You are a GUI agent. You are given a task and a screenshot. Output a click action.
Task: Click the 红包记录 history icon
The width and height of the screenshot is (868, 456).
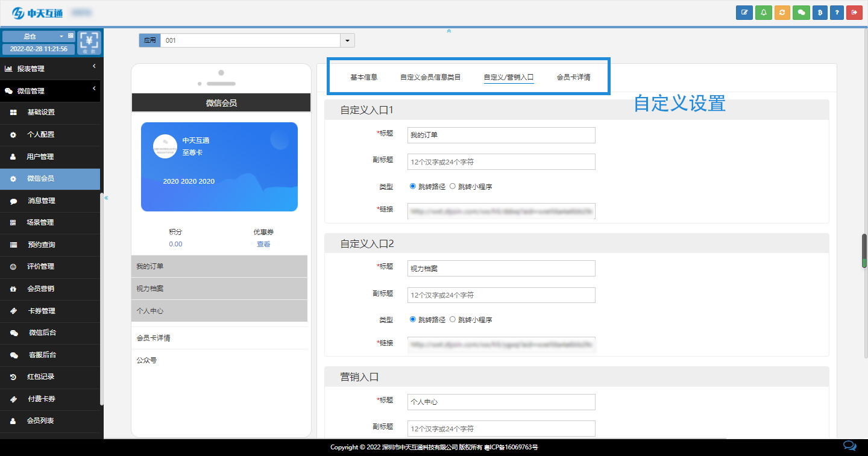click(13, 377)
